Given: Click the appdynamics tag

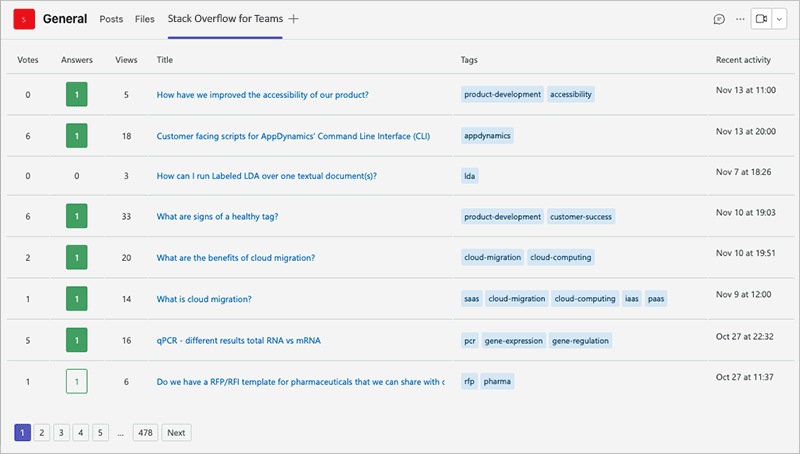Looking at the screenshot, I should point(487,135).
